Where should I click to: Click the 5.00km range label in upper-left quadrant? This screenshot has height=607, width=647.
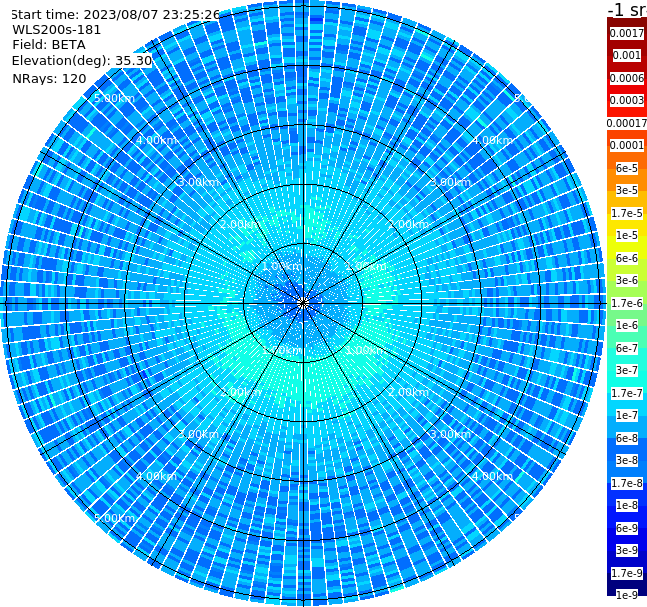click(114, 98)
